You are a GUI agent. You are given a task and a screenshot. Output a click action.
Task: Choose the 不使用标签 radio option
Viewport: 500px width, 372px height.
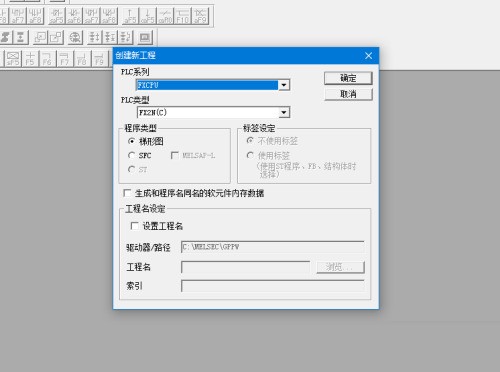[250, 141]
